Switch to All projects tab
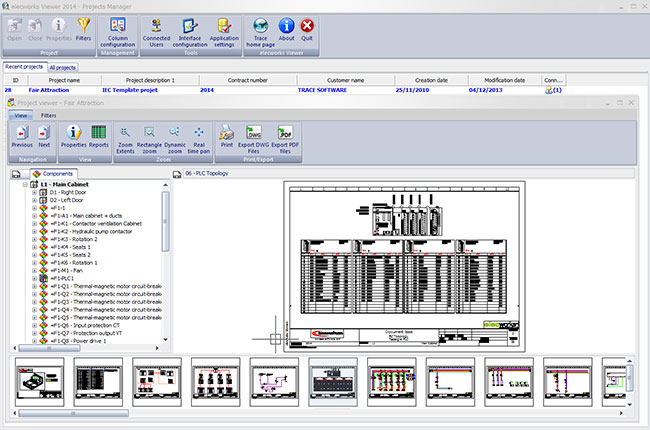 pyautogui.click(x=62, y=68)
